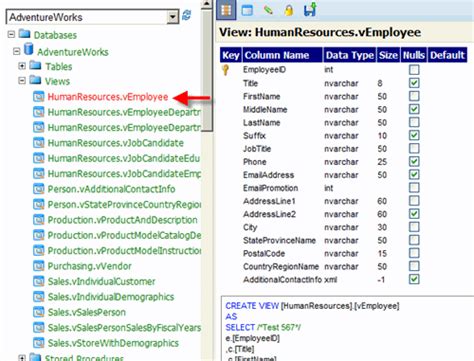The width and height of the screenshot is (474, 361).
Task: Toggle Nulls checkbox for AdditionalContactInfo
Action: 414,279
